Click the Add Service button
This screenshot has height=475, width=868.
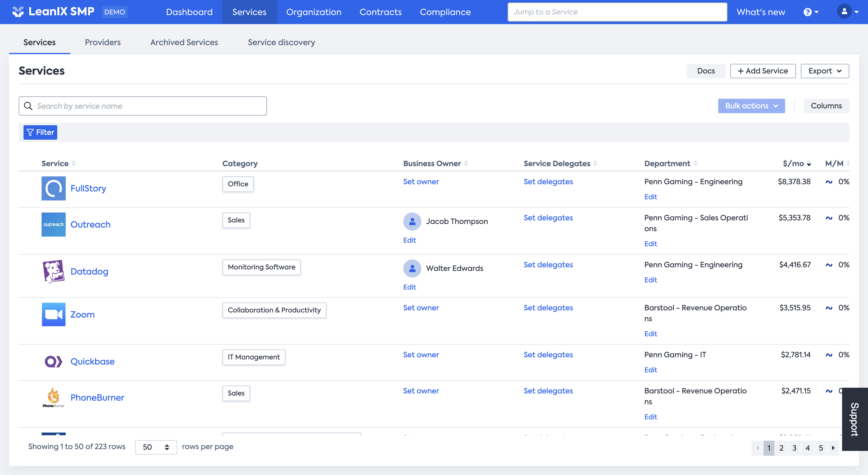[x=763, y=71]
